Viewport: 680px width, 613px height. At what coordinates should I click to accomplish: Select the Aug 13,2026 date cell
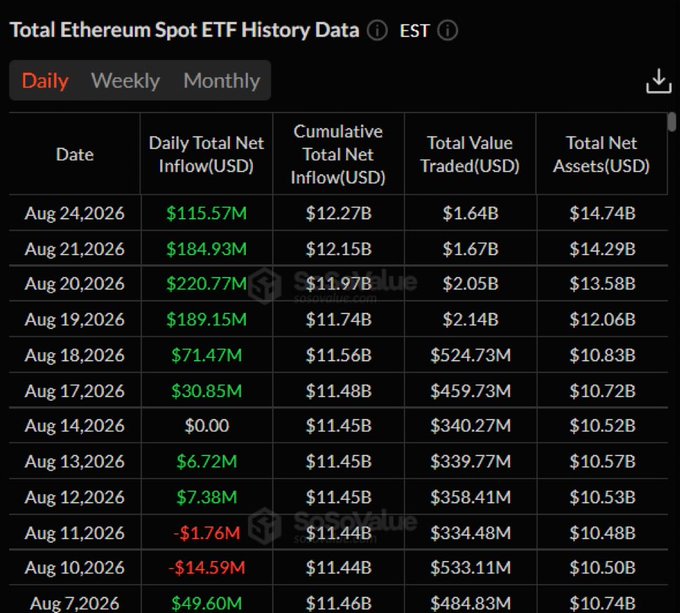(x=75, y=461)
